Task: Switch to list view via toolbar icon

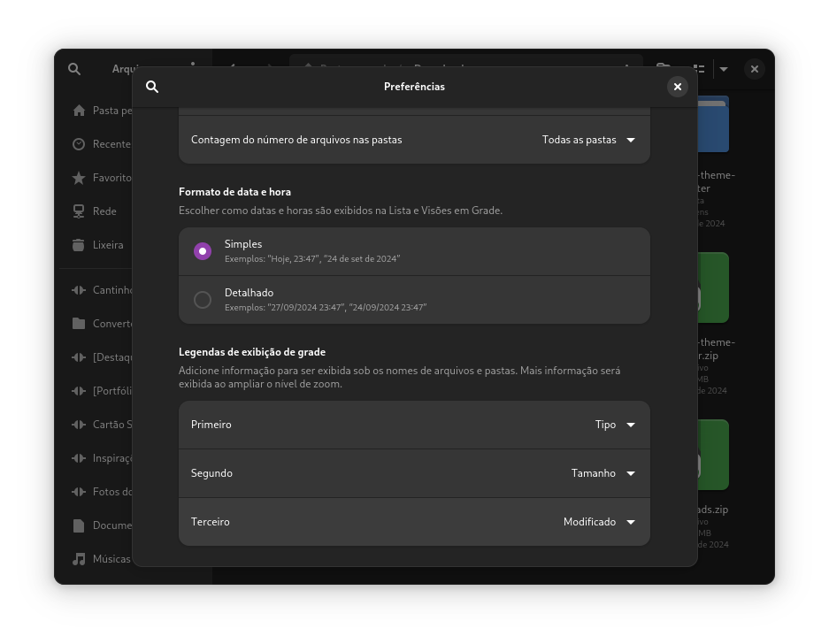Action: click(x=701, y=69)
